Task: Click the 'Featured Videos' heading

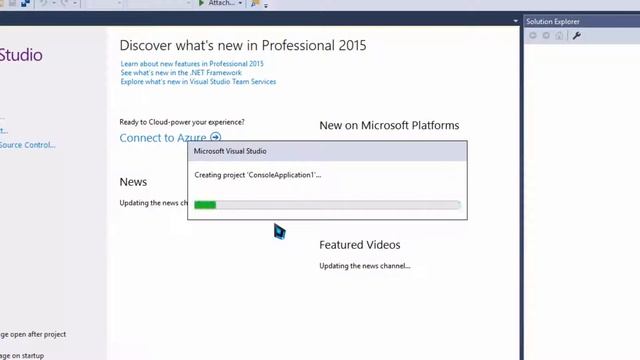Action: 360,245
